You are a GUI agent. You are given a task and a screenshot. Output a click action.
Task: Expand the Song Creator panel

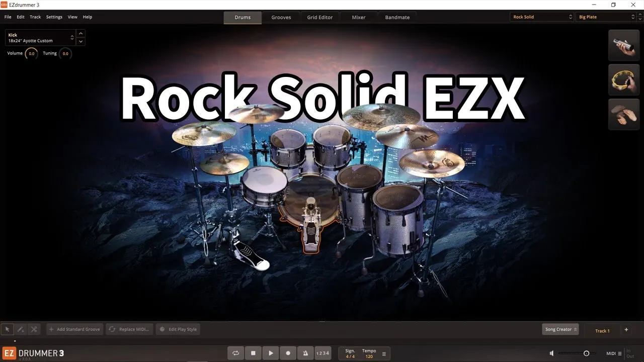pos(560,329)
